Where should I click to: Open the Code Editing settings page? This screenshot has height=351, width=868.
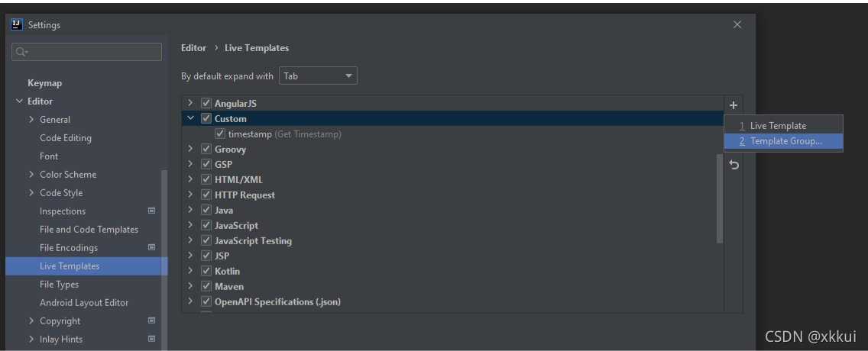[x=66, y=137]
